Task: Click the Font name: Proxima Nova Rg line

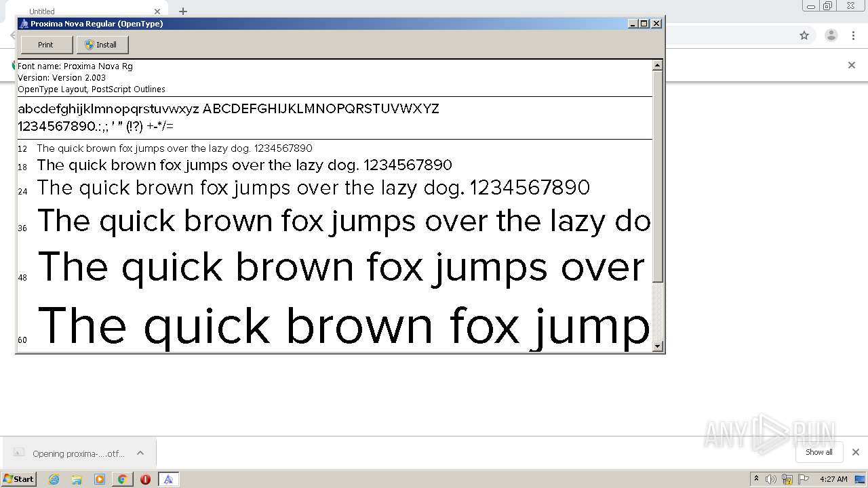Action: tap(75, 66)
